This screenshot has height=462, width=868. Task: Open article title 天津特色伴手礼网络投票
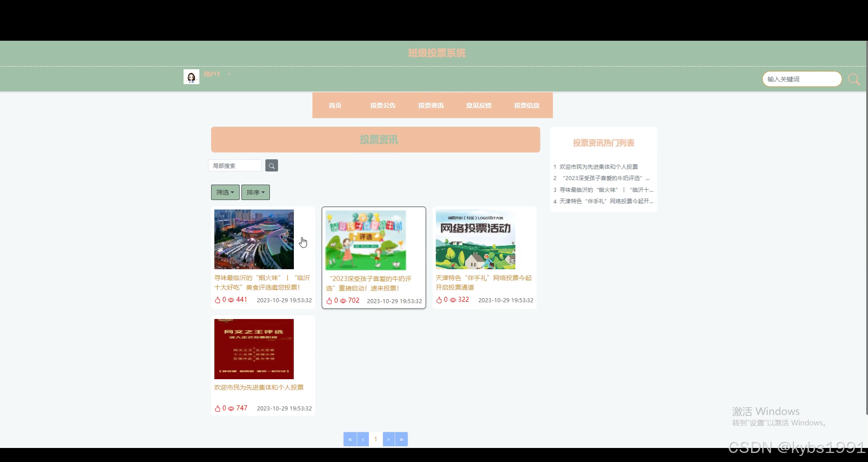(x=484, y=283)
